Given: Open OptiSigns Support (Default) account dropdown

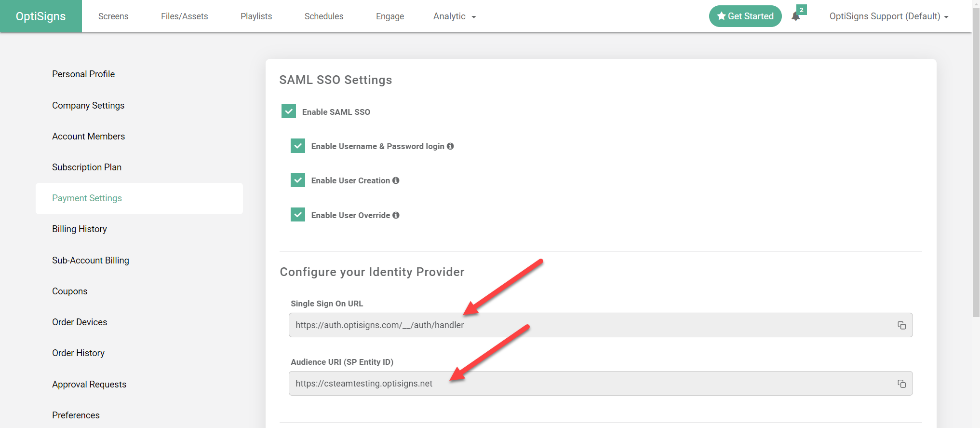Looking at the screenshot, I should 888,16.
